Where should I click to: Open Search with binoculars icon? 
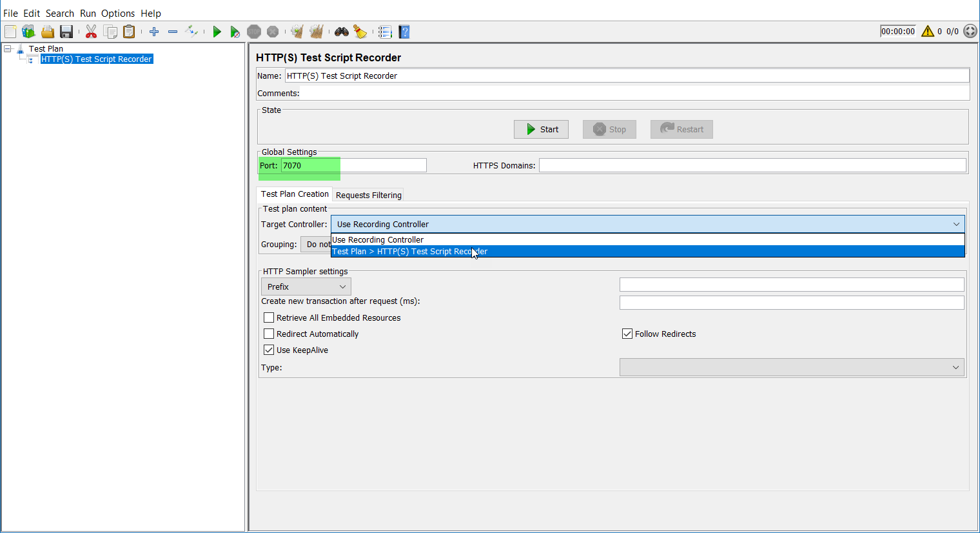coord(342,32)
